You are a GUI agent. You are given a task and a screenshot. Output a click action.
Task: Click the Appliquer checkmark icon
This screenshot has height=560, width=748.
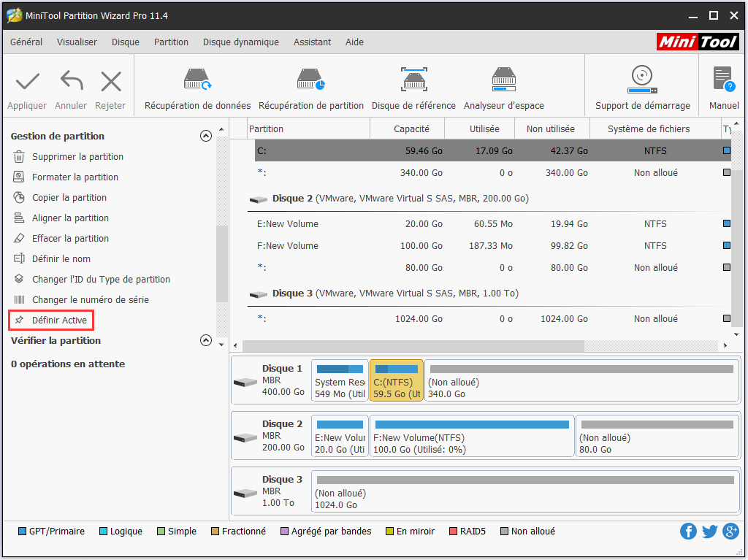click(x=27, y=82)
